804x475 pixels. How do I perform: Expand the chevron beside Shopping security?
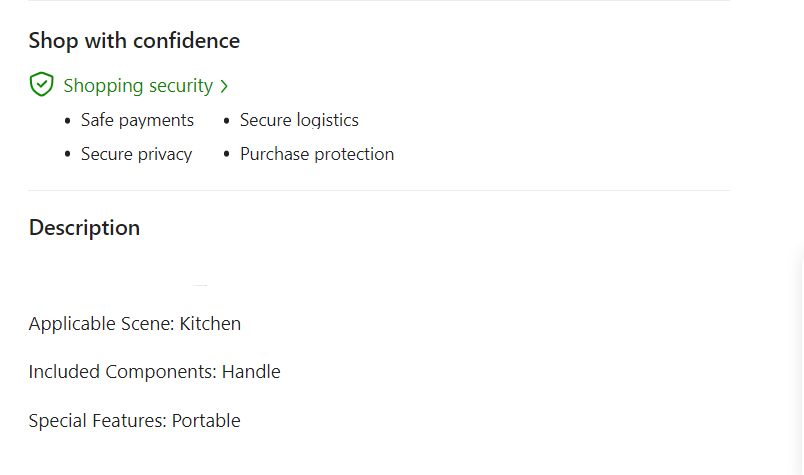coord(224,87)
